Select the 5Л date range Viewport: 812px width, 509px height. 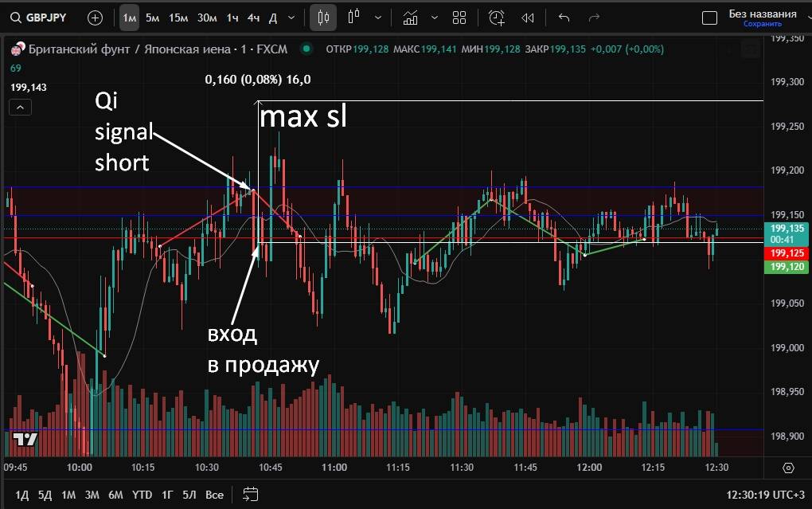(189, 495)
